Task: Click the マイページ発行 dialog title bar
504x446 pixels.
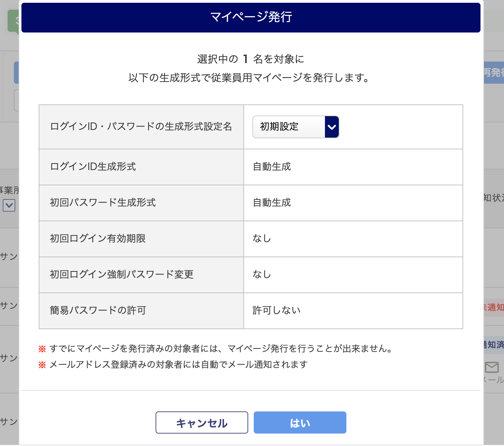Action: pyautogui.click(x=251, y=17)
